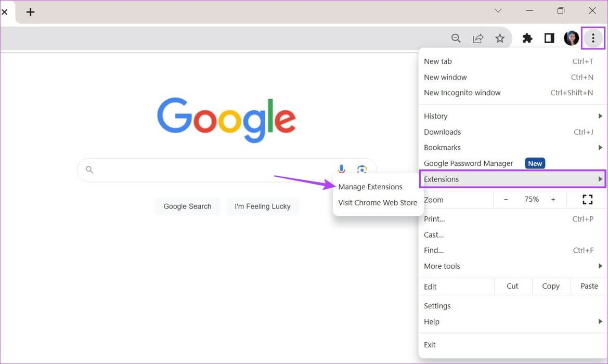Open the tab search chevron in title bar
The height and width of the screenshot is (364, 608).
pyautogui.click(x=498, y=10)
